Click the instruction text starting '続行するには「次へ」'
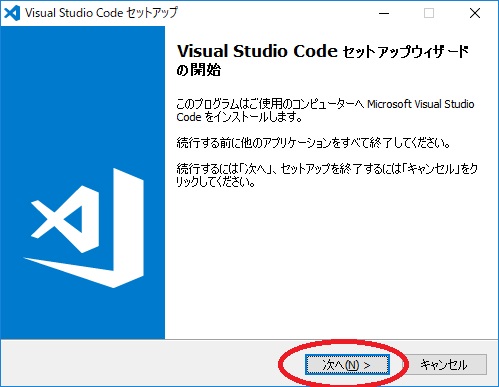This screenshot has width=499, height=387. (327, 175)
